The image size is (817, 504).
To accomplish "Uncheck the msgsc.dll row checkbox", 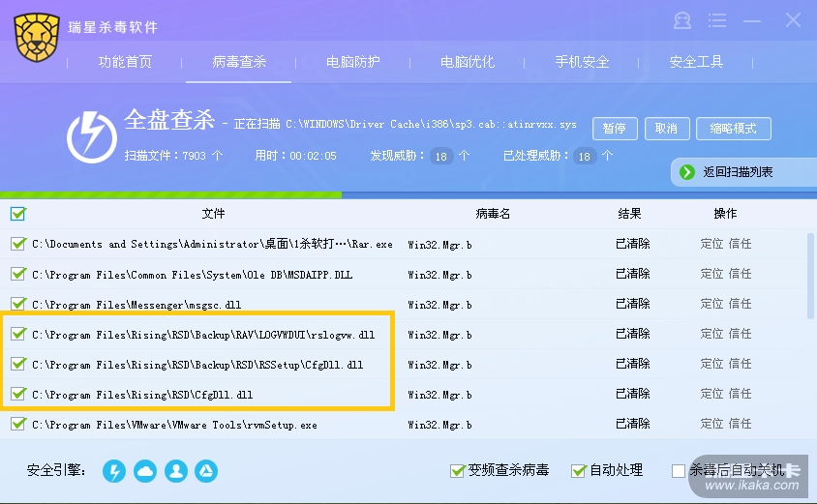I will tap(18, 304).
